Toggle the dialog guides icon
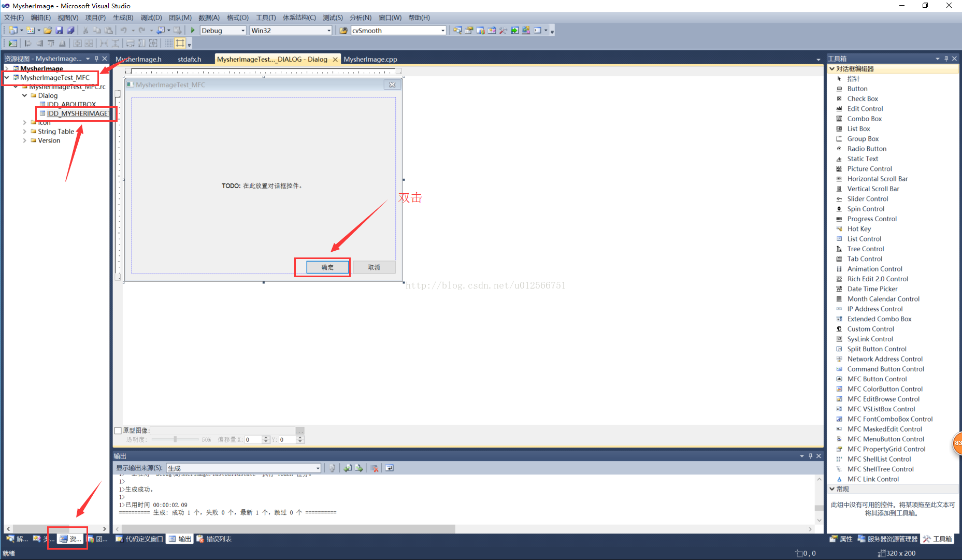Screen dimensions: 962x560 pos(180,44)
